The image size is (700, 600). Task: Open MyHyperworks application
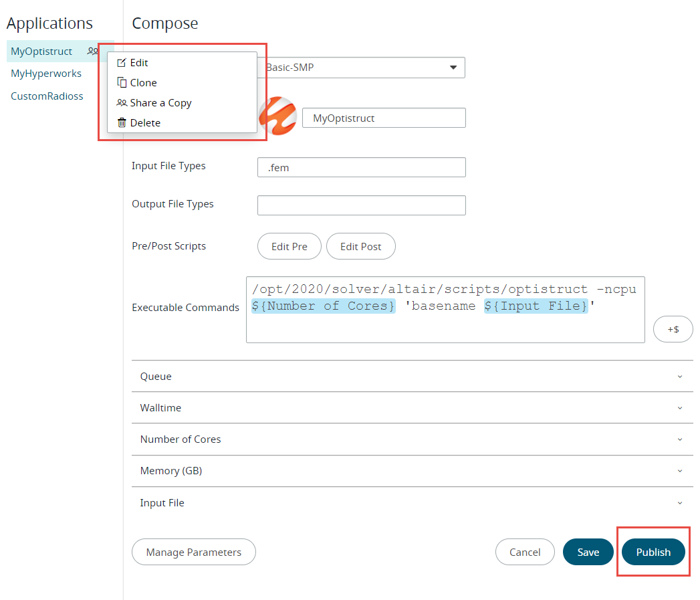[46, 74]
